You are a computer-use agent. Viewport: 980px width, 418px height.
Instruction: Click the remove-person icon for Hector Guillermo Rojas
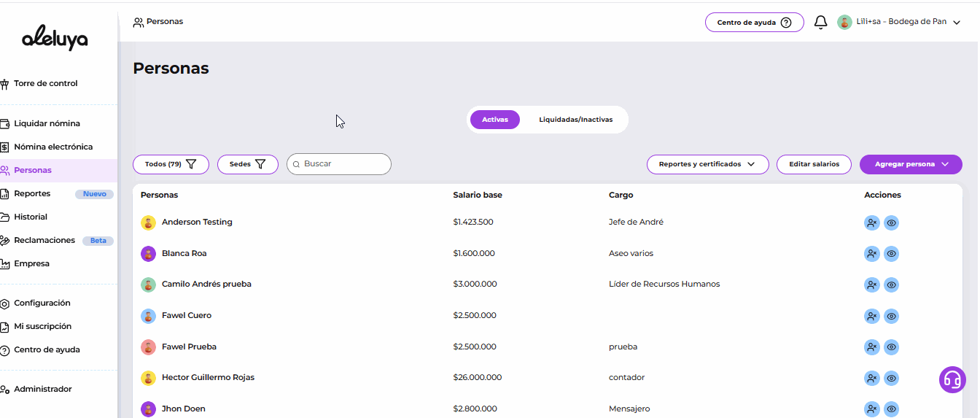(x=871, y=379)
